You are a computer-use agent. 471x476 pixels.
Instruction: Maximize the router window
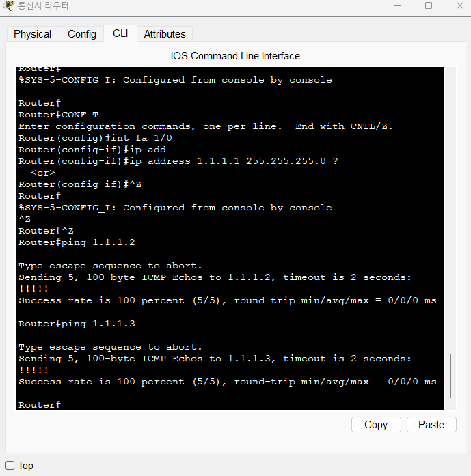point(429,5)
